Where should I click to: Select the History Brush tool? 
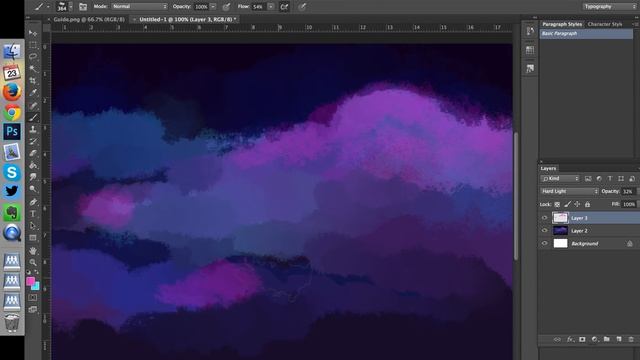click(33, 142)
